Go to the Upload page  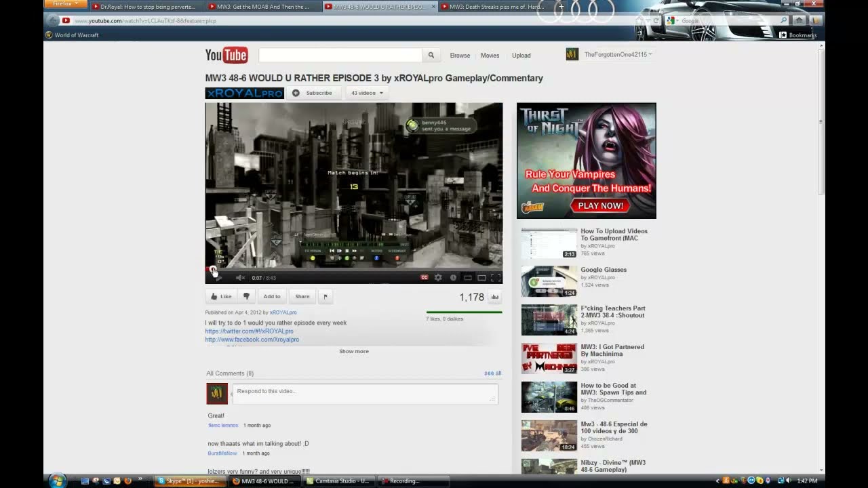tap(521, 56)
